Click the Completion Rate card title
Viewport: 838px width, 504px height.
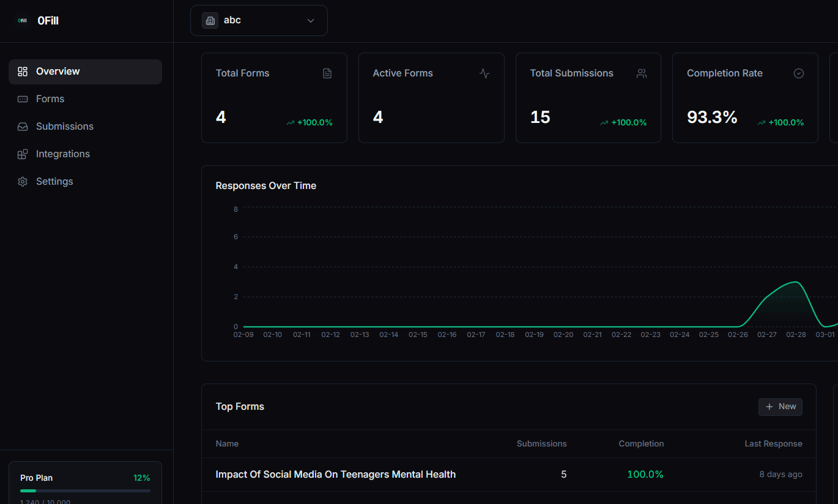725,73
